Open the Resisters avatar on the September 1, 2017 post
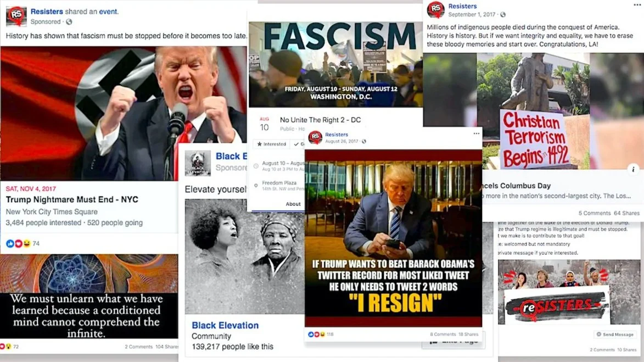The height and width of the screenshot is (362, 644). click(x=435, y=10)
